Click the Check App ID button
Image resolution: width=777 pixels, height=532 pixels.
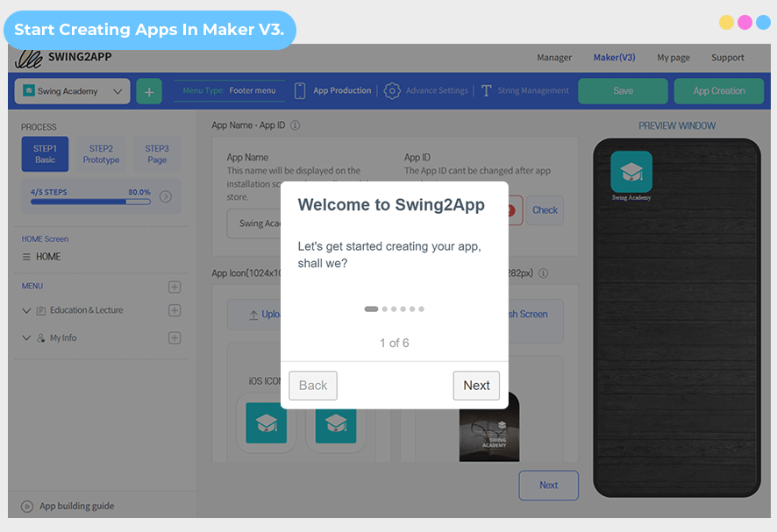[x=545, y=210]
